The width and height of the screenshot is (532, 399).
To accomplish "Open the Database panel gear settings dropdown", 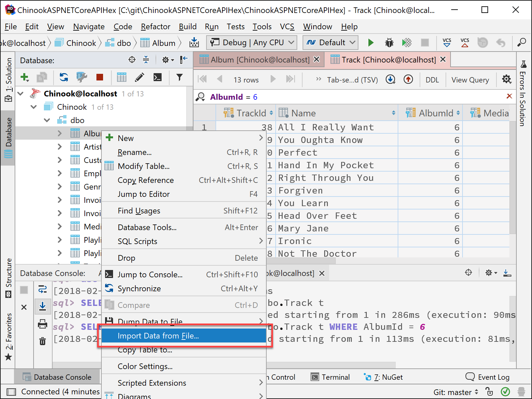I will (168, 60).
